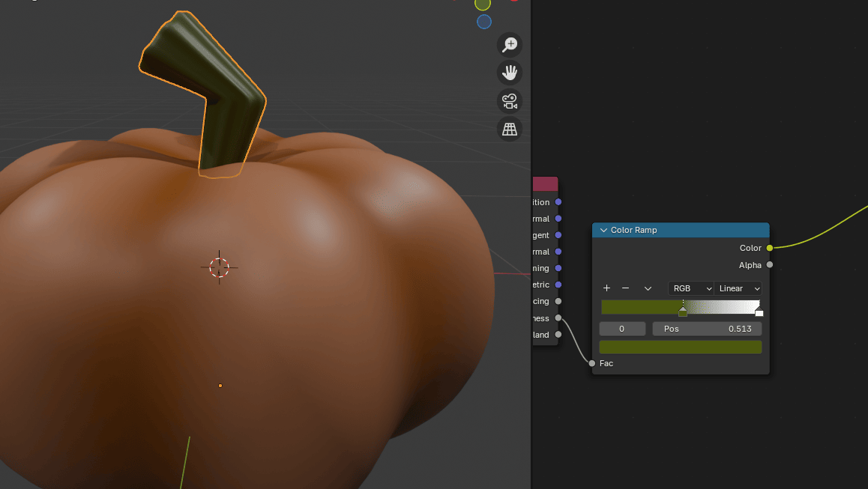Screen dimensions: 868x489
Task: Open the olive green color swatch
Action: [x=681, y=347]
